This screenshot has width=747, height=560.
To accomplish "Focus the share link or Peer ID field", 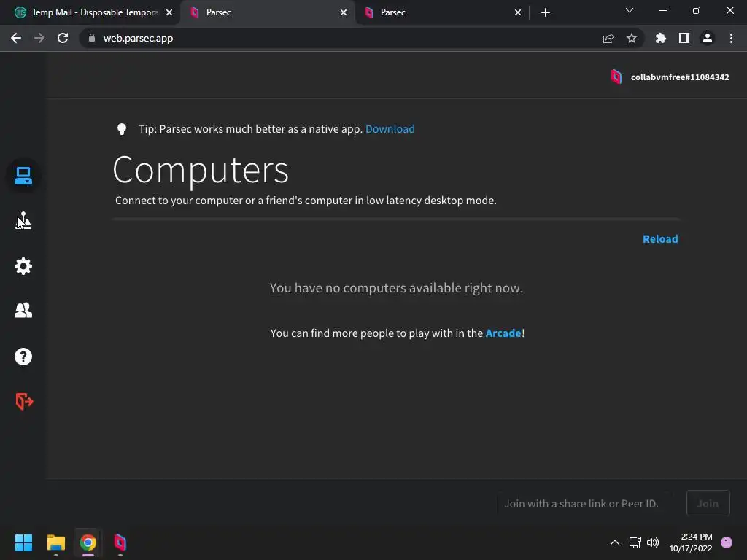I will tap(585, 503).
